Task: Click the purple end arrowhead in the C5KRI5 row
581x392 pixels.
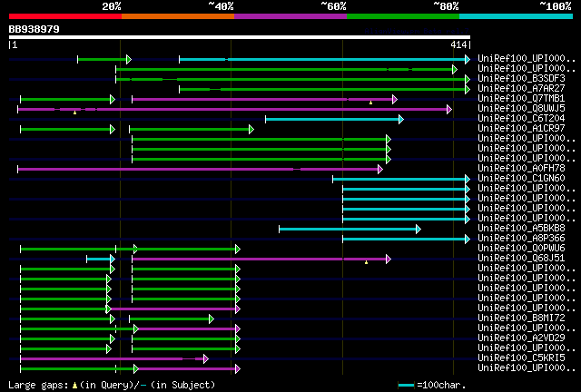Action: (206, 359)
